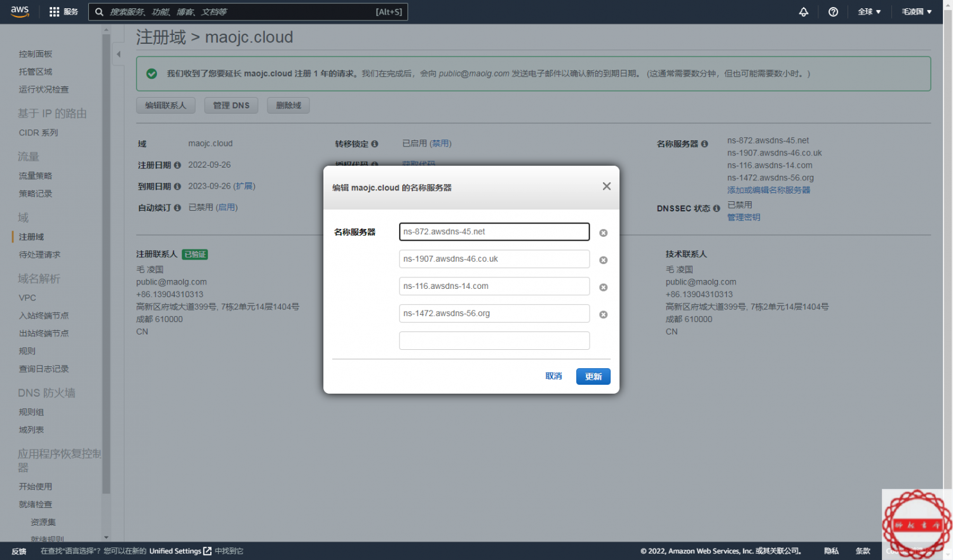Viewport: 953px width, 560px height.
Task: Open Traffic Policies in the sidebar
Action: click(x=36, y=176)
